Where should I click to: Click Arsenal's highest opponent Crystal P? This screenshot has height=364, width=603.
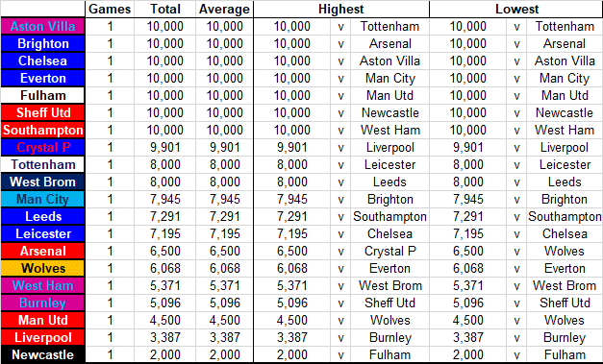[x=389, y=251]
